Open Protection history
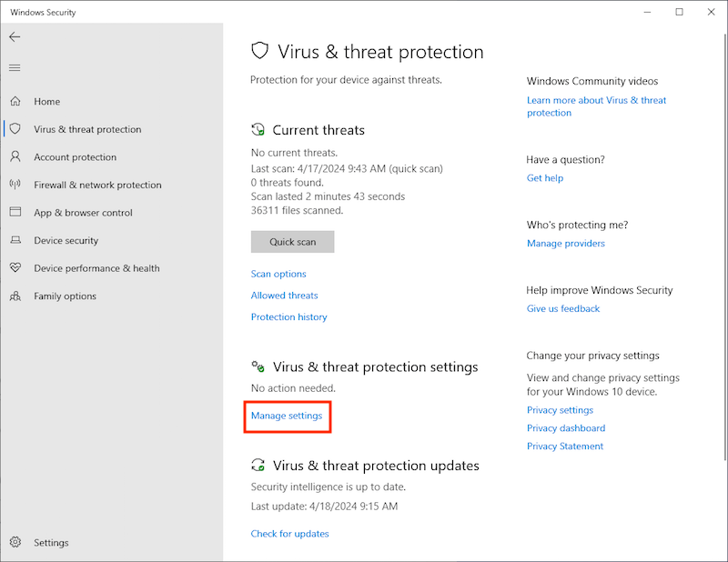 (x=288, y=317)
